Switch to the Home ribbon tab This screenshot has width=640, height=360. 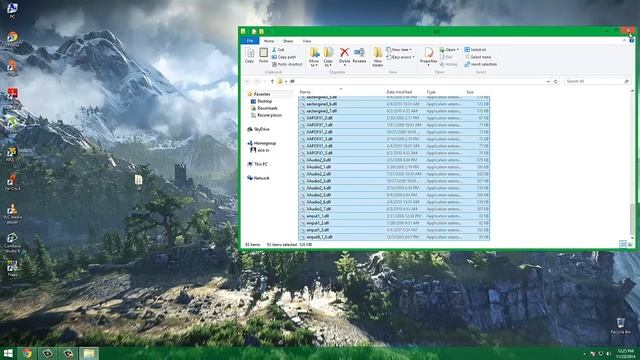(269, 41)
